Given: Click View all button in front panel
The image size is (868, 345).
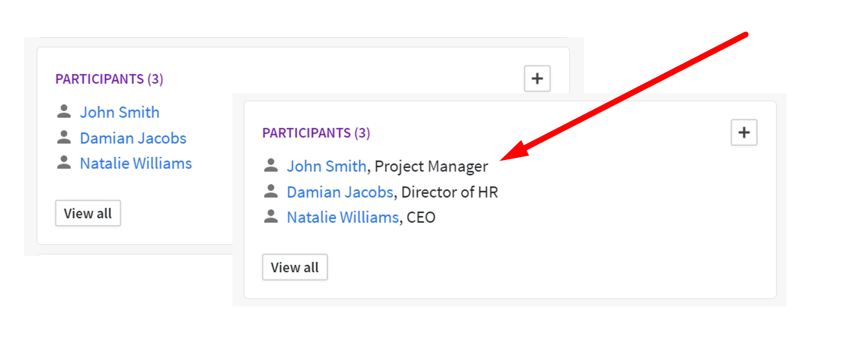Looking at the screenshot, I should (295, 267).
